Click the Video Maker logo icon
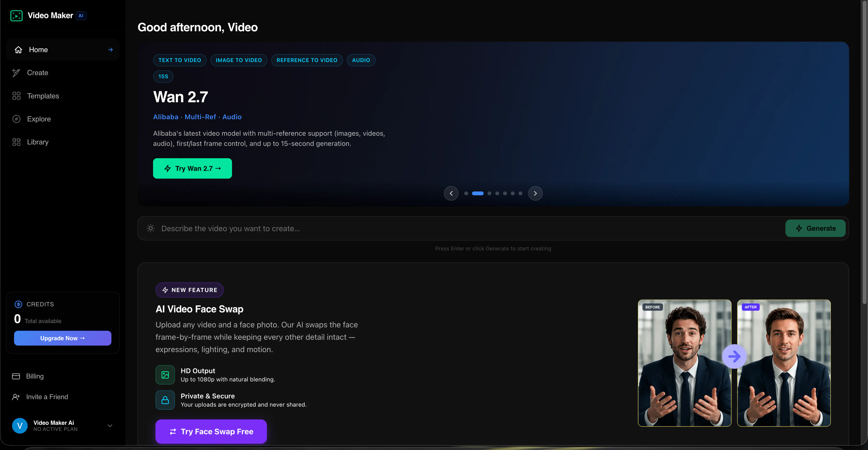The height and width of the screenshot is (450, 868). pos(16,16)
